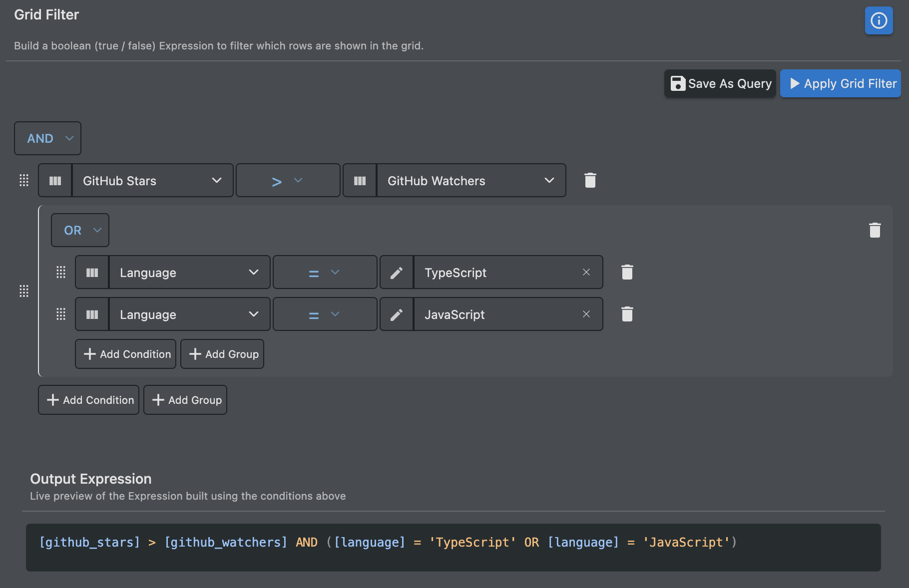This screenshot has width=909, height=588.
Task: Open Language dropdown on JavaScript row
Action: coord(189,314)
